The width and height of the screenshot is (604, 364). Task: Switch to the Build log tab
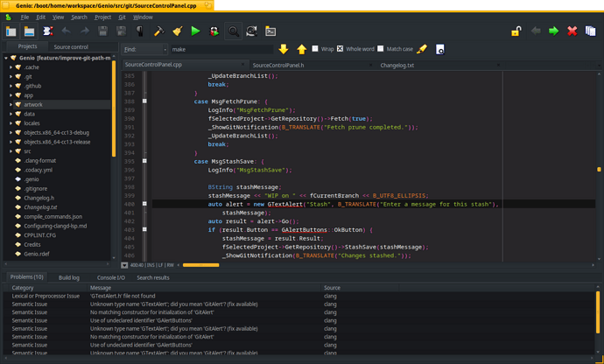(x=69, y=277)
